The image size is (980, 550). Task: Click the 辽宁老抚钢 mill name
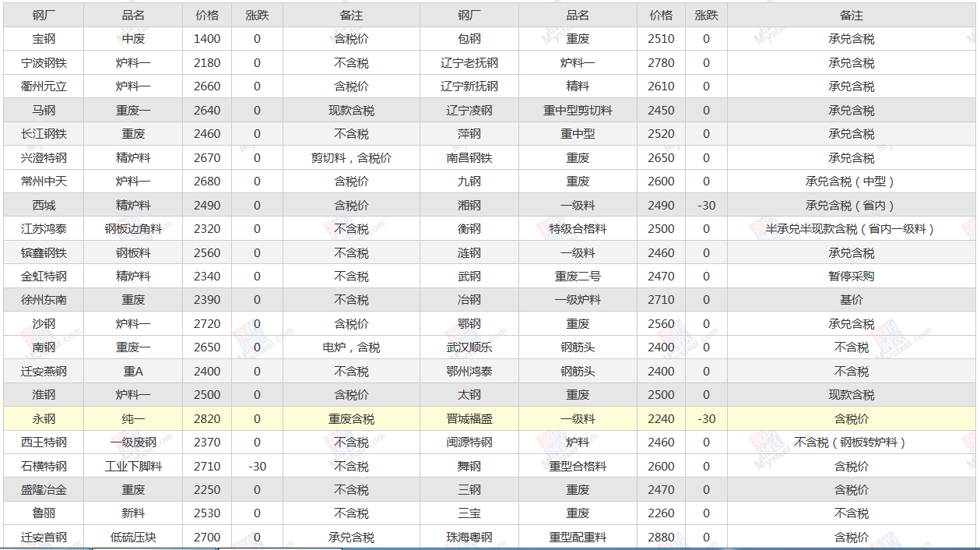coord(469,63)
